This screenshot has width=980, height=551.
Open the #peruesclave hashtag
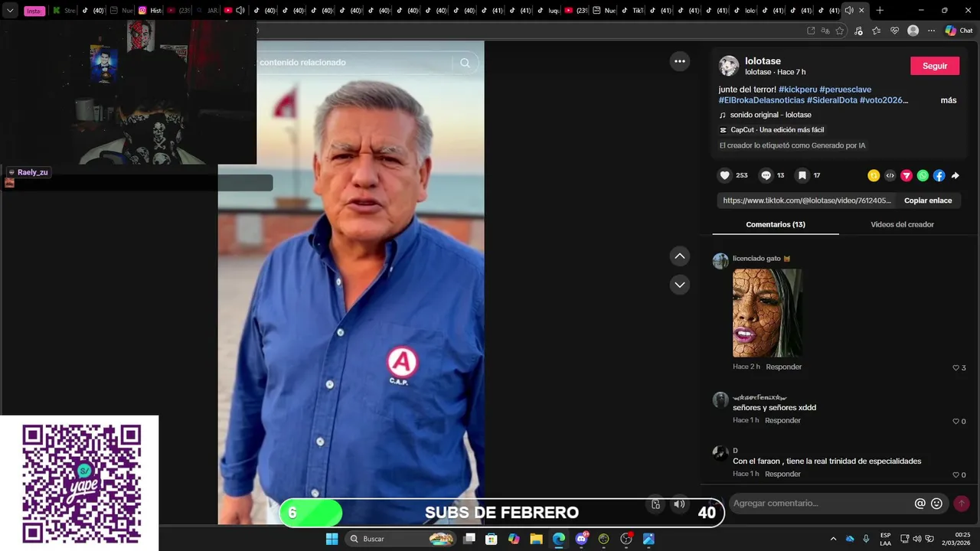(845, 90)
